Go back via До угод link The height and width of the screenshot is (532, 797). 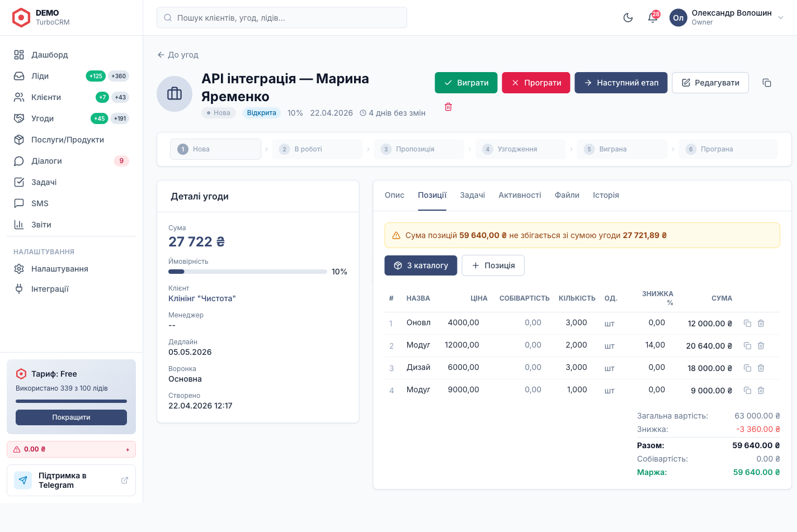pyautogui.click(x=178, y=55)
